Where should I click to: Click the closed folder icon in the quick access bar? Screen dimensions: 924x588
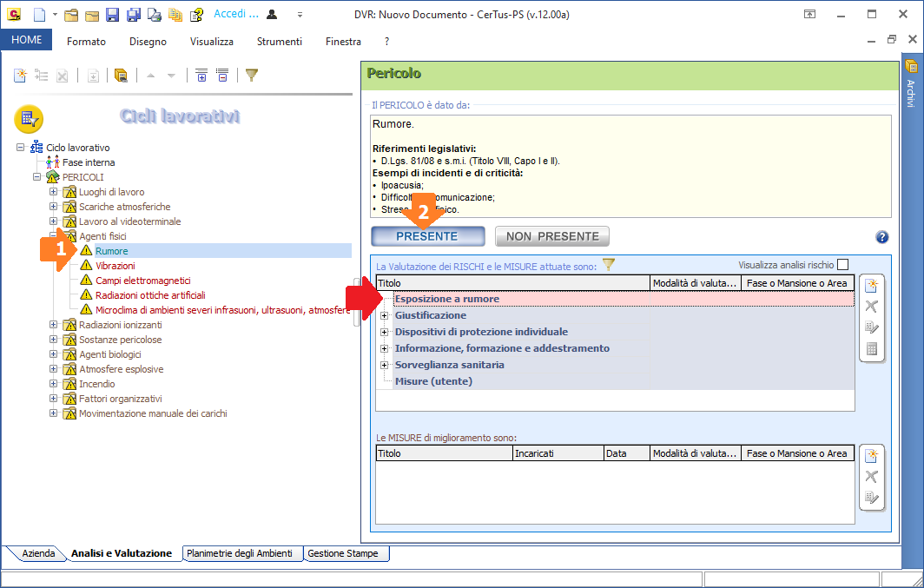tap(92, 16)
